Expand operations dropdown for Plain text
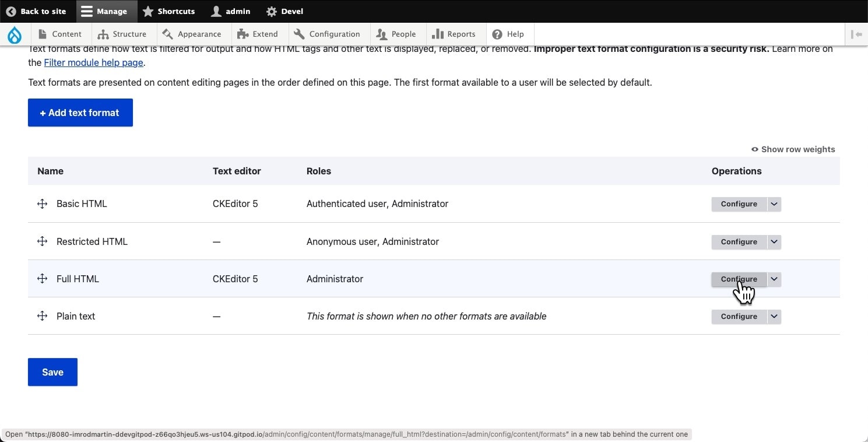Image resolution: width=868 pixels, height=442 pixels. click(774, 317)
